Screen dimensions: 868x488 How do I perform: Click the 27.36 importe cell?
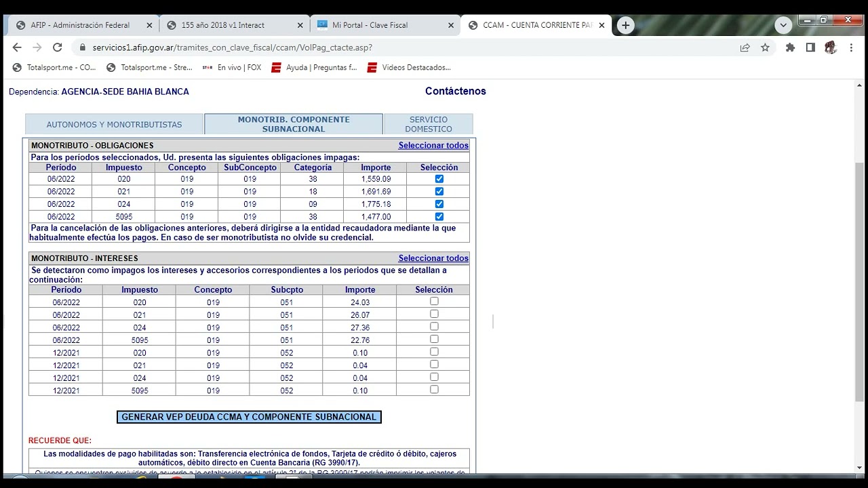point(360,327)
